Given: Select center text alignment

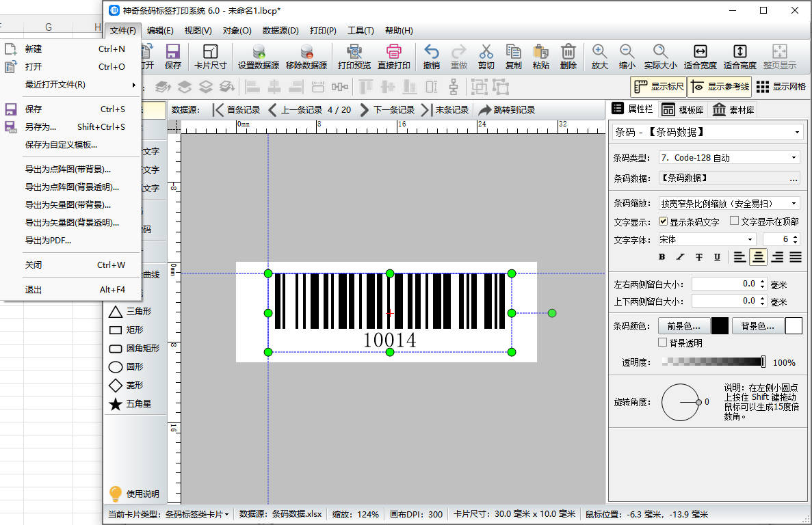Looking at the screenshot, I should tap(758, 257).
